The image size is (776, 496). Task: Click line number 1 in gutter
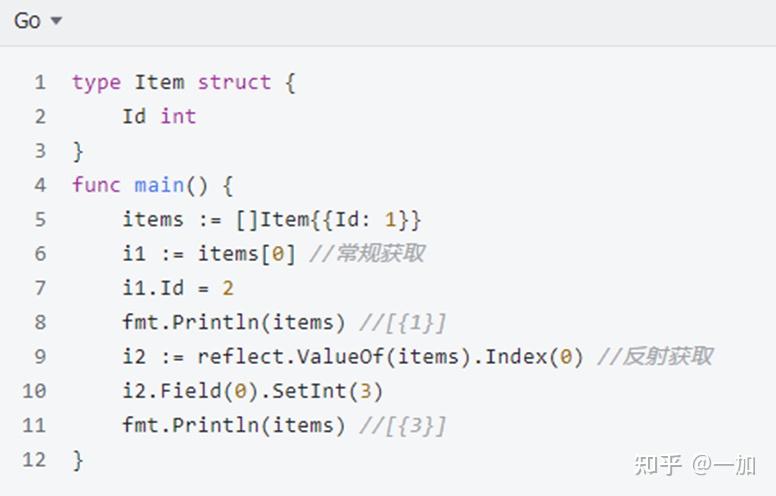(40, 82)
